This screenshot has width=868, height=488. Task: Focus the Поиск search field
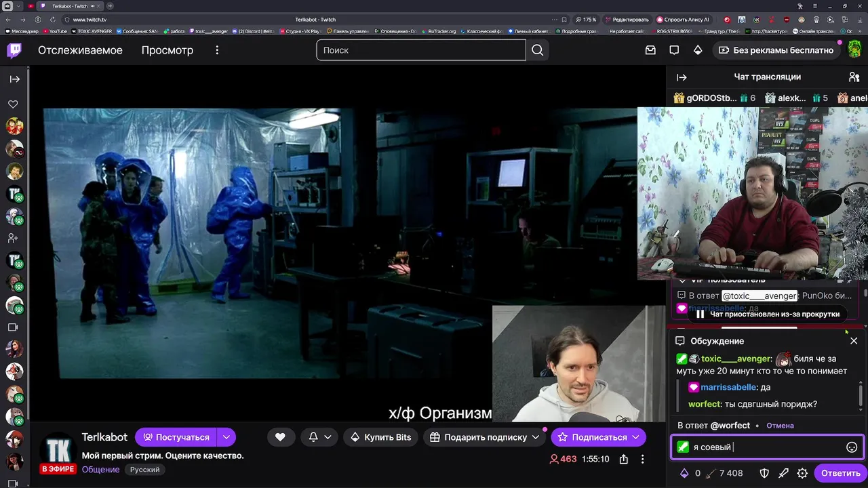pos(421,50)
